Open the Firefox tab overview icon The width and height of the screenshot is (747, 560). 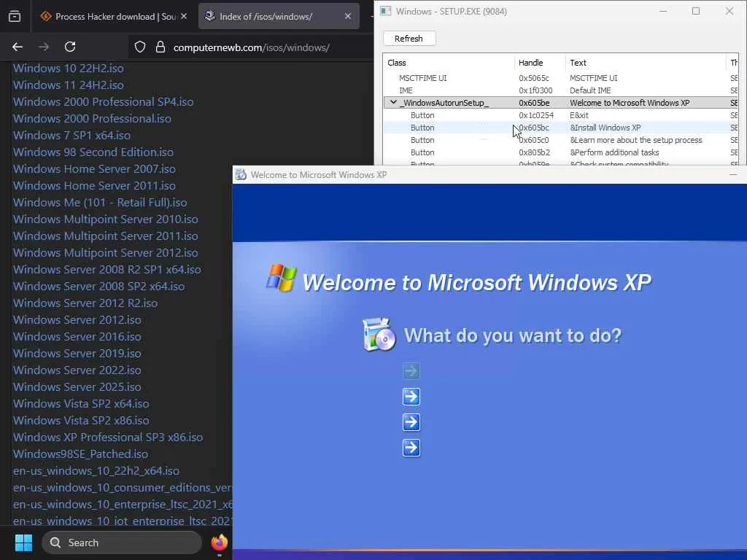pyautogui.click(x=15, y=16)
